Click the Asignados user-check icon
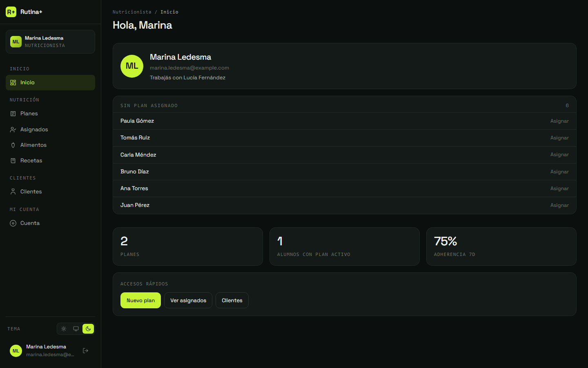Image resolution: width=588 pixels, height=368 pixels. click(13, 130)
